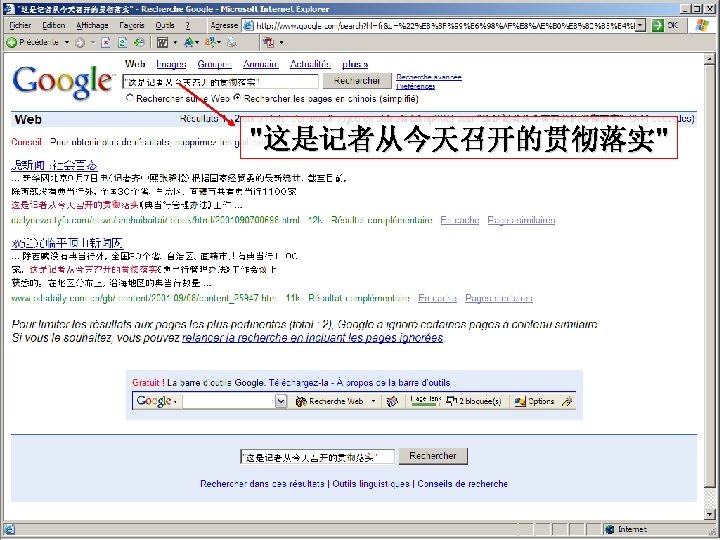Click the 'plus »' more services link
Screen dimensions: 720x540
tap(355, 64)
